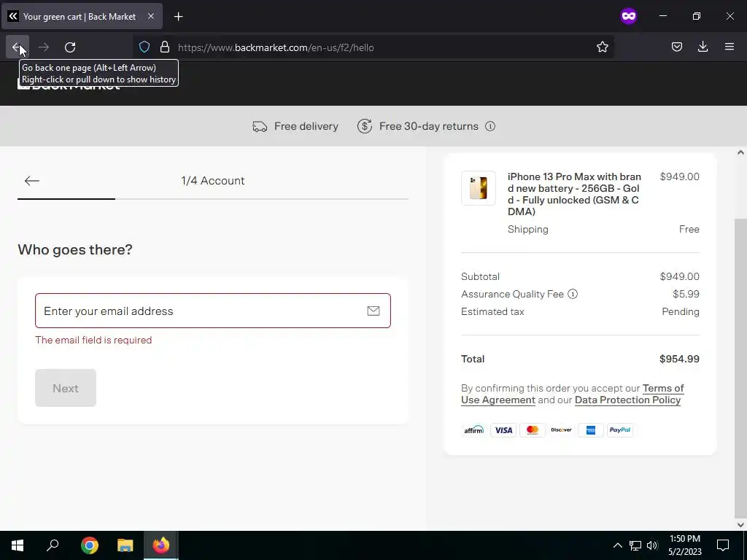
Task: Open the taskbar clock and date
Action: (x=684, y=545)
